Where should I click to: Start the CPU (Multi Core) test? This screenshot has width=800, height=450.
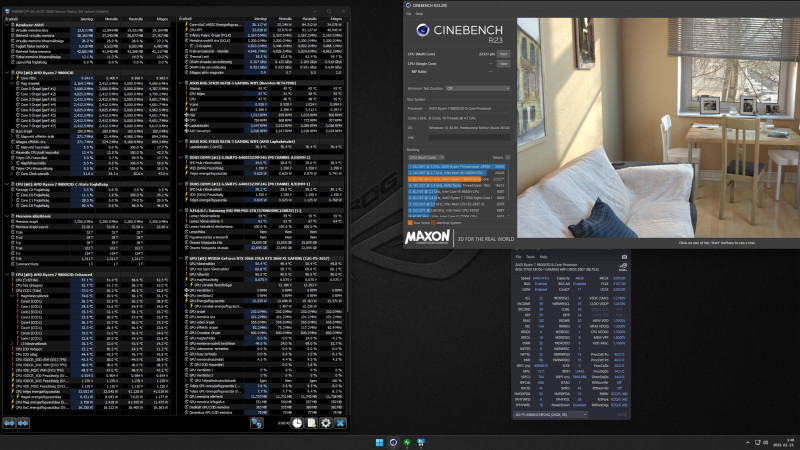point(504,54)
